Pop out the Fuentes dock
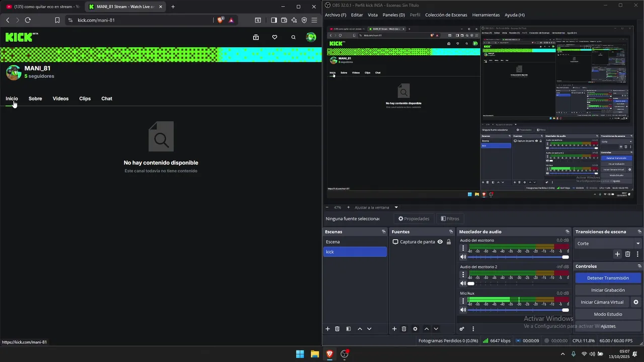The height and width of the screenshot is (362, 644). pyautogui.click(x=451, y=232)
